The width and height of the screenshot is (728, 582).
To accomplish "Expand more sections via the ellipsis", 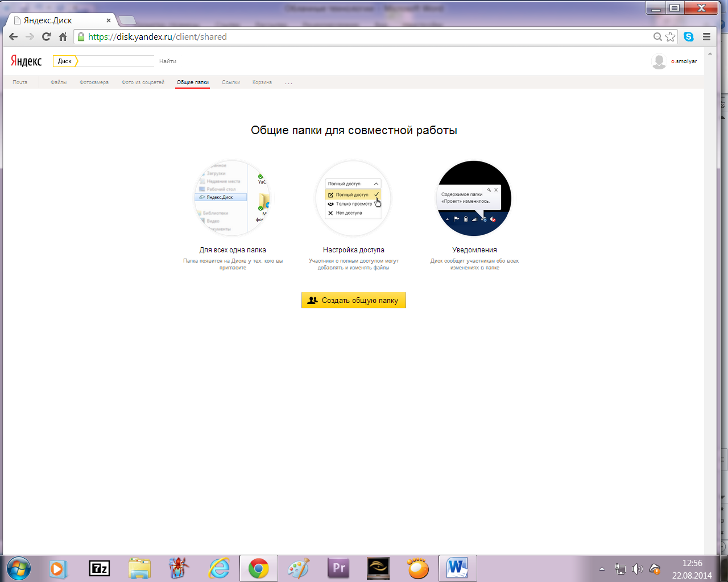I will click(289, 83).
